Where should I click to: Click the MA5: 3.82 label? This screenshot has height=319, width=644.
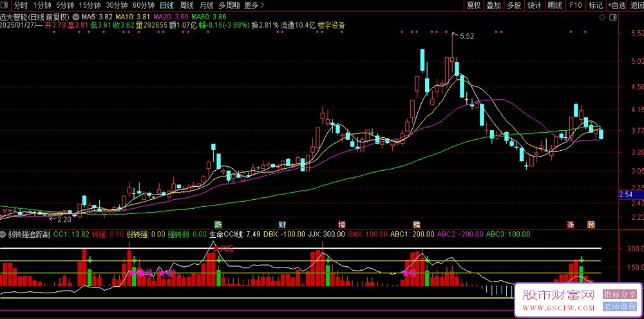pos(97,17)
